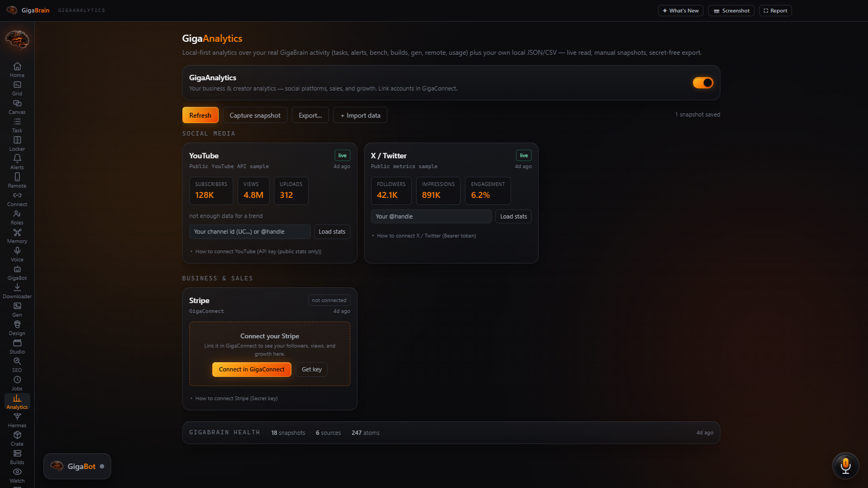
Task: Click the YouTube live status badge
Action: tap(342, 156)
